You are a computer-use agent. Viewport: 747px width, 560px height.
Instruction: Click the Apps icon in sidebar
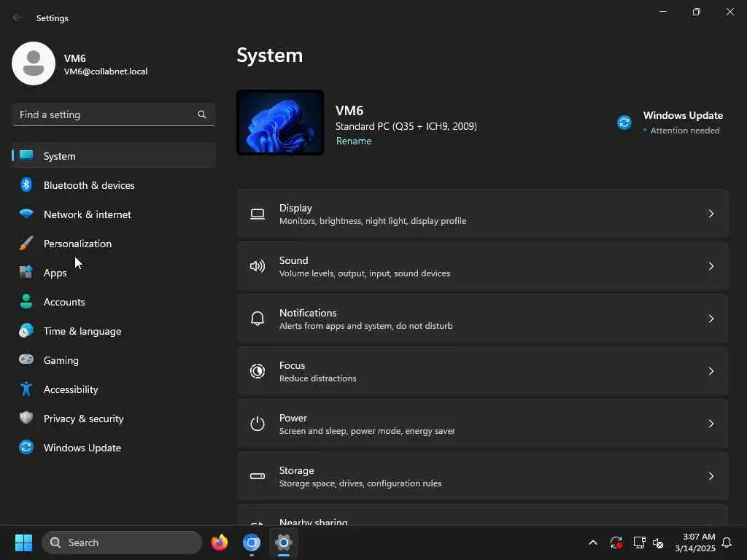(x=26, y=273)
